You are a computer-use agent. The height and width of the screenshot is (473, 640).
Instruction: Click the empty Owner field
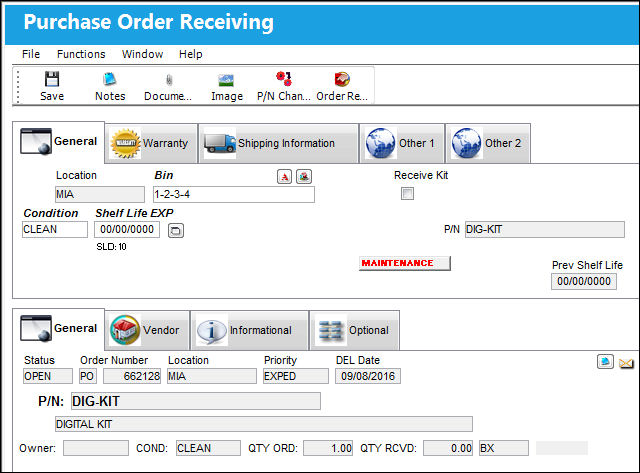click(96, 448)
